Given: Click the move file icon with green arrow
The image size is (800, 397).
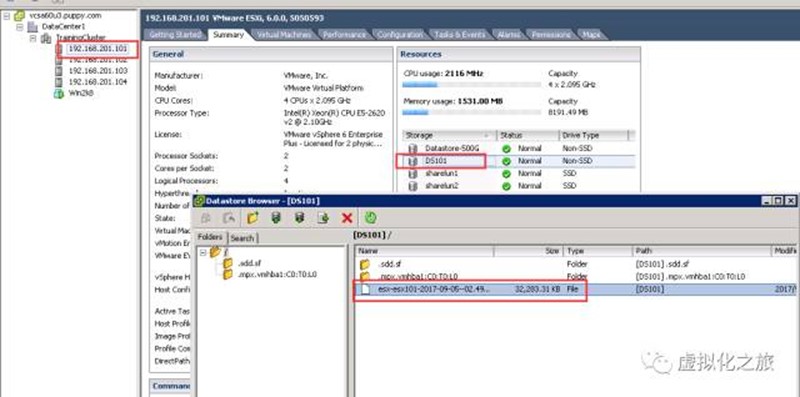Looking at the screenshot, I should tap(323, 218).
